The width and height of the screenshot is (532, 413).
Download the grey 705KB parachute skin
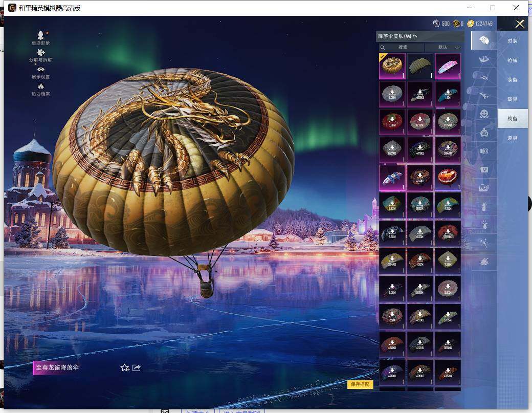click(448, 122)
